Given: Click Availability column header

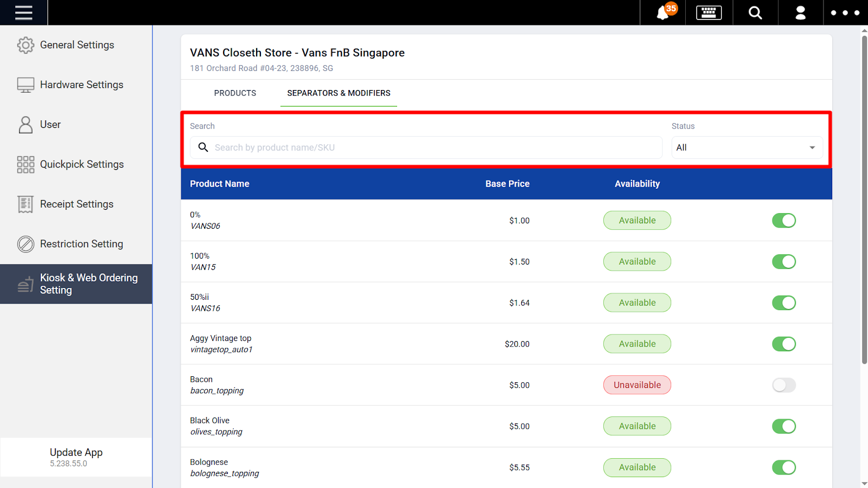Looking at the screenshot, I should (x=637, y=184).
